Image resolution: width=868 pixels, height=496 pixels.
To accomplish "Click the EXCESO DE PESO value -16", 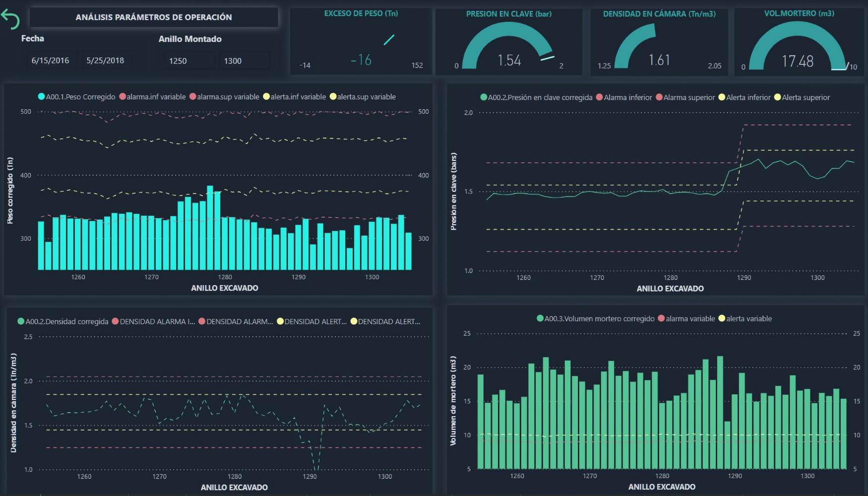I will [361, 61].
